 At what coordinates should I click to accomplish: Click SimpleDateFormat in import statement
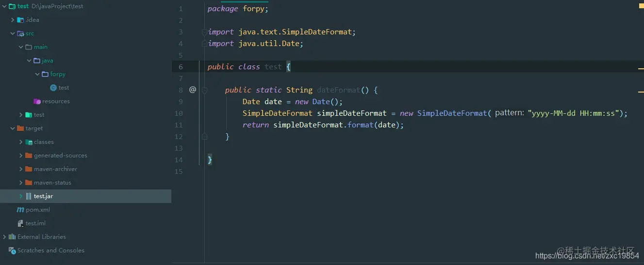coord(317,32)
